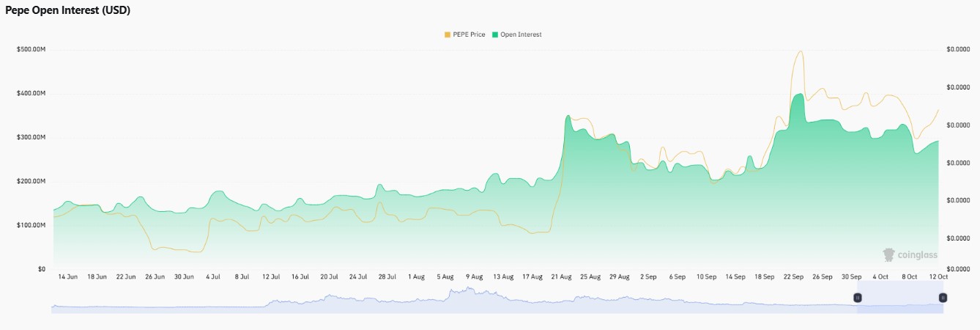Screen dimensions: 980x330
Task: Click the highlighted range selection window
Action: coord(900,298)
